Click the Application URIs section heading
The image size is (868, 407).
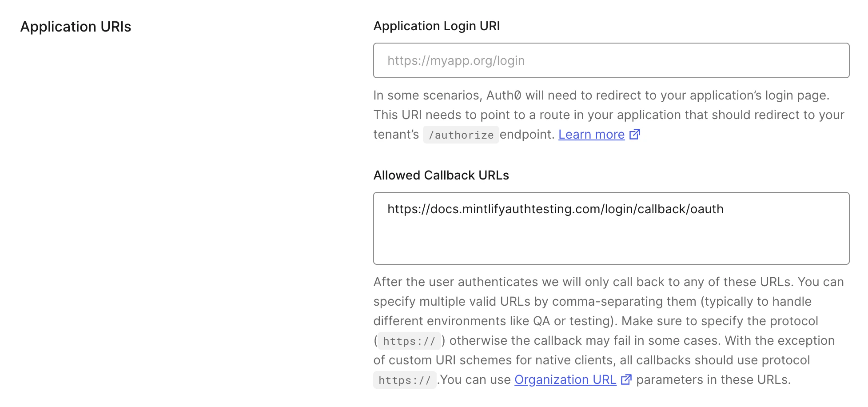76,27
